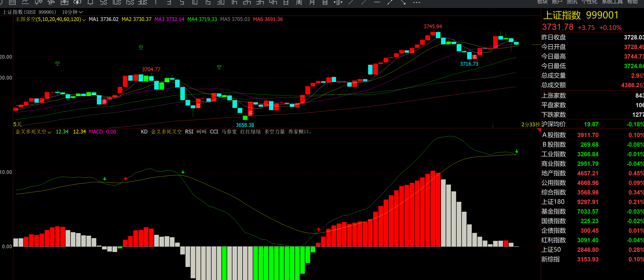Select the 地产指数 row

[x=593, y=173]
